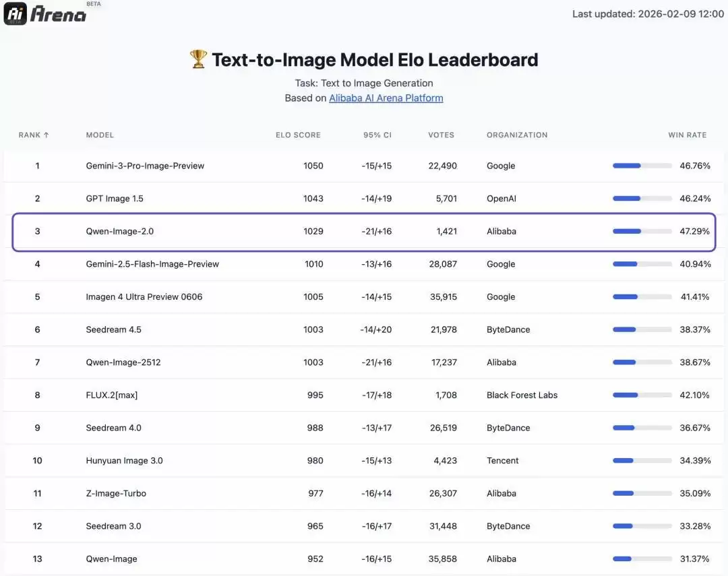Click the ORGANIZATION column header

point(517,135)
